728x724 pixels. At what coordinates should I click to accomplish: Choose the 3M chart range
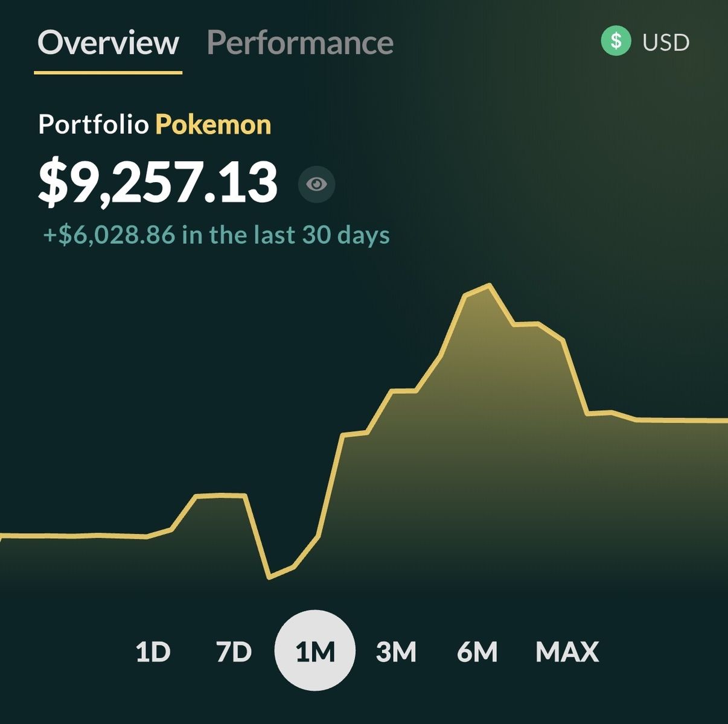[x=396, y=652]
